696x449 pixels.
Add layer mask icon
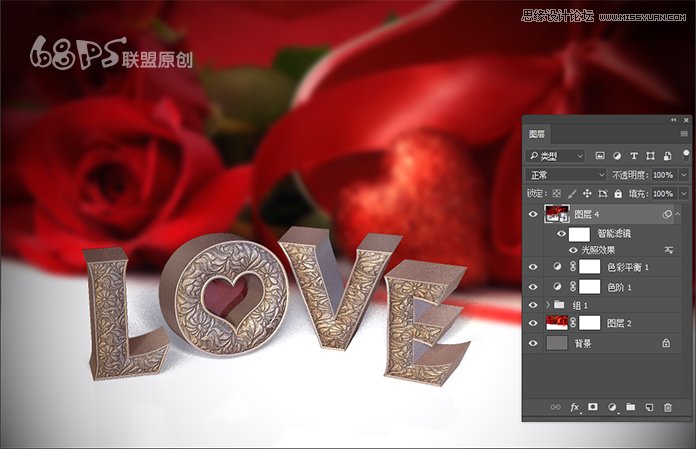[x=593, y=406]
